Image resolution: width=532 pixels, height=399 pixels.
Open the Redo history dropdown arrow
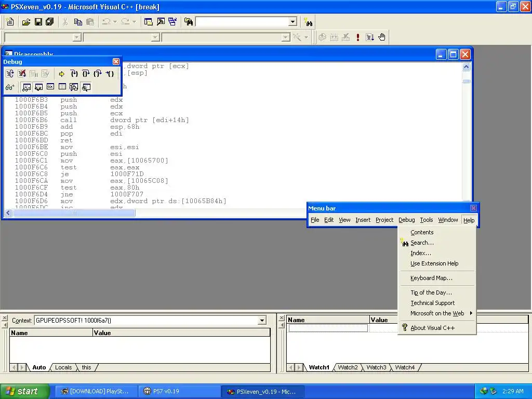pyautogui.click(x=135, y=22)
